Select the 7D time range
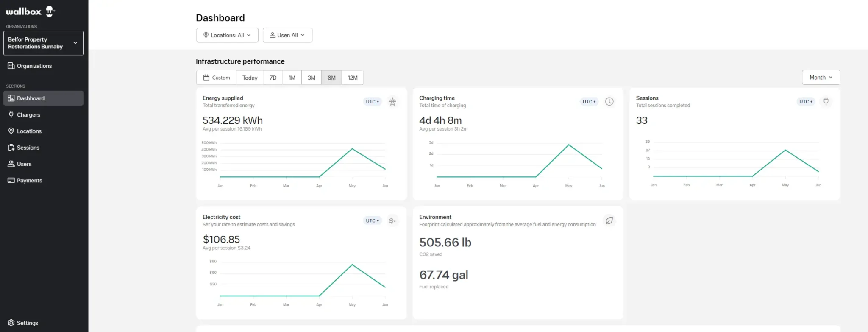Screen dimensions: 868x332 tap(273, 78)
